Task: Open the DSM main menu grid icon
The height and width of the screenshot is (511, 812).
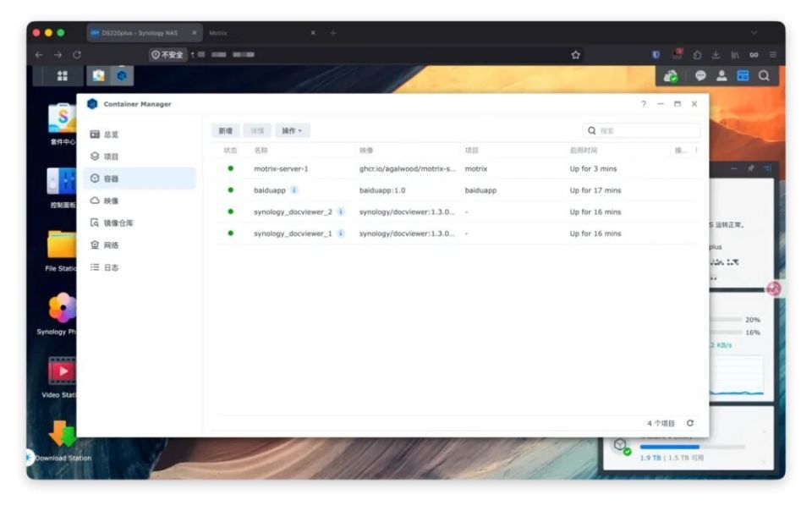Action: coord(62,75)
